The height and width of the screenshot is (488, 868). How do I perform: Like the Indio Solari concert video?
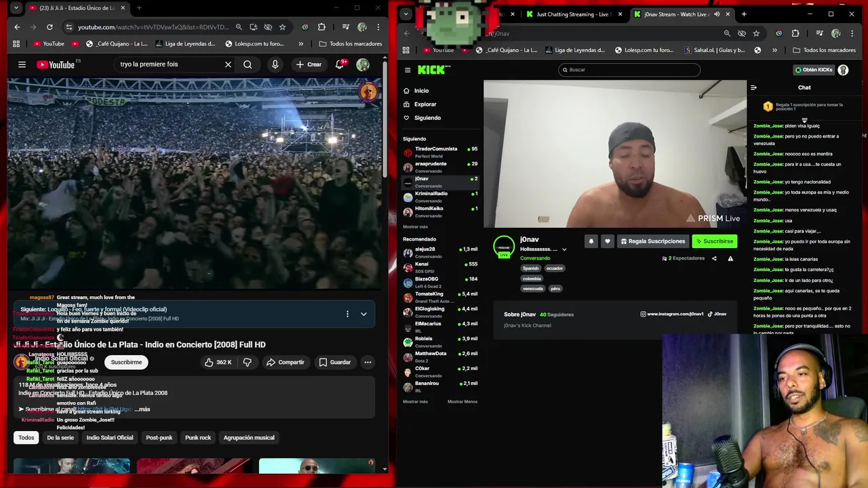[218, 362]
